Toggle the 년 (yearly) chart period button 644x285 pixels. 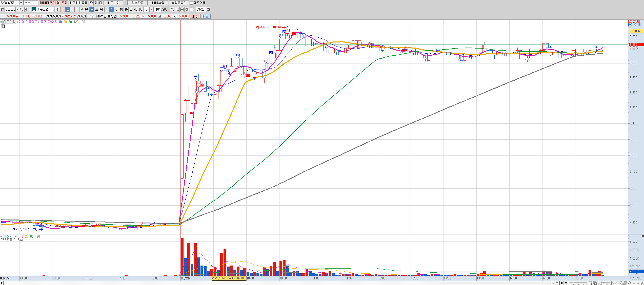(87, 9)
